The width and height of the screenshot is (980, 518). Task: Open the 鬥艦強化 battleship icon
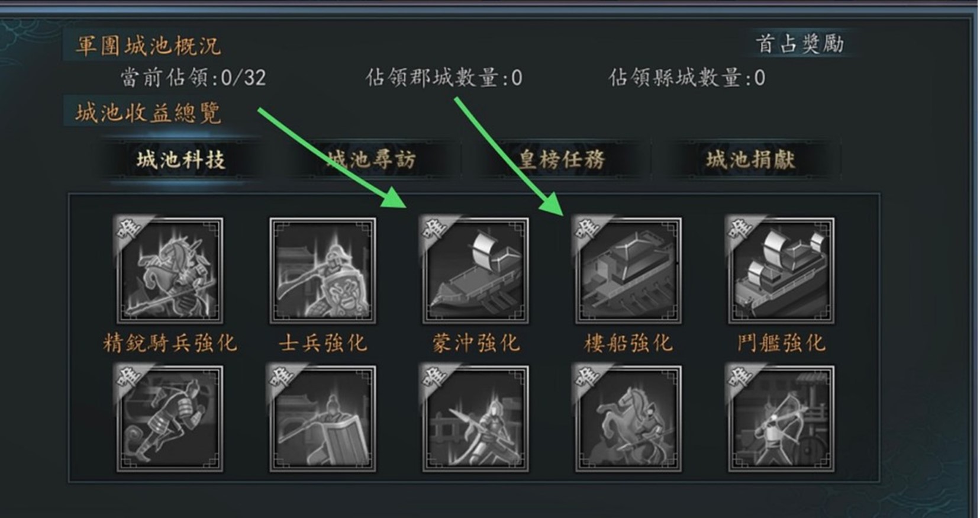pos(781,270)
